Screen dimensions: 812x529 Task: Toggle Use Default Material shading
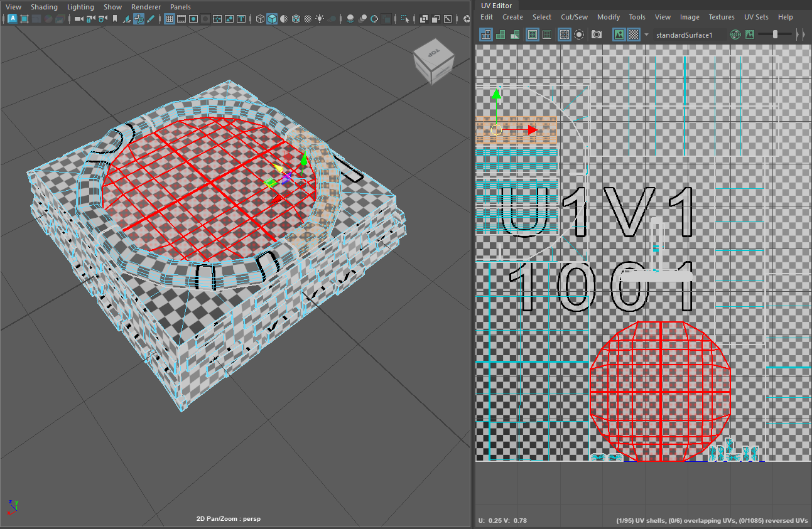pyautogui.click(x=284, y=19)
